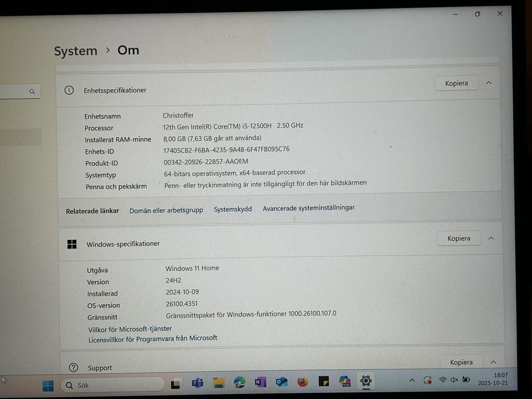
Task: Collapse the Support section chevron
Action: 493,362
